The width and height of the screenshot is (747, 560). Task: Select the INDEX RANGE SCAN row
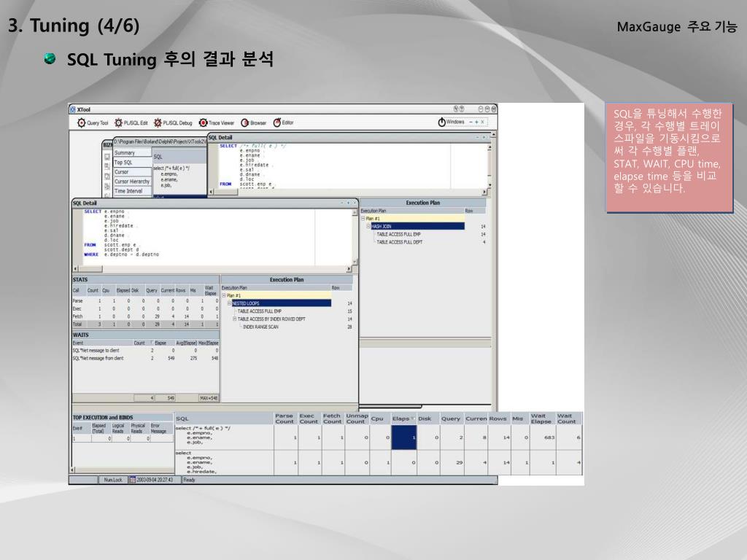tap(260, 327)
